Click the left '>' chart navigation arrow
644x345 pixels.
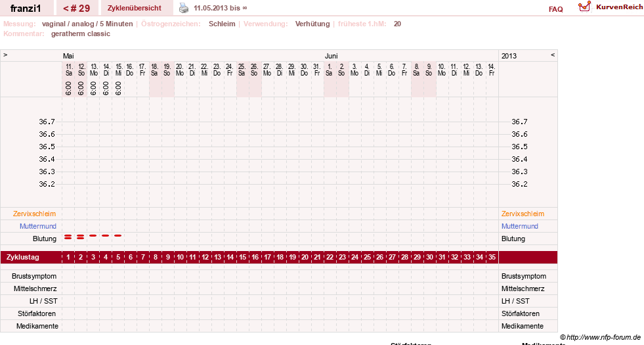click(x=5, y=55)
